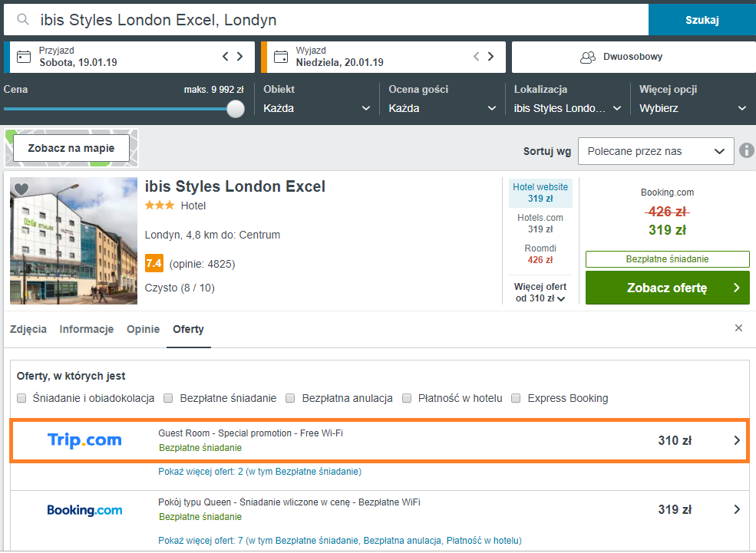This screenshot has width=756, height=553.
Task: Open the Obiekt dropdown
Action: [317, 108]
